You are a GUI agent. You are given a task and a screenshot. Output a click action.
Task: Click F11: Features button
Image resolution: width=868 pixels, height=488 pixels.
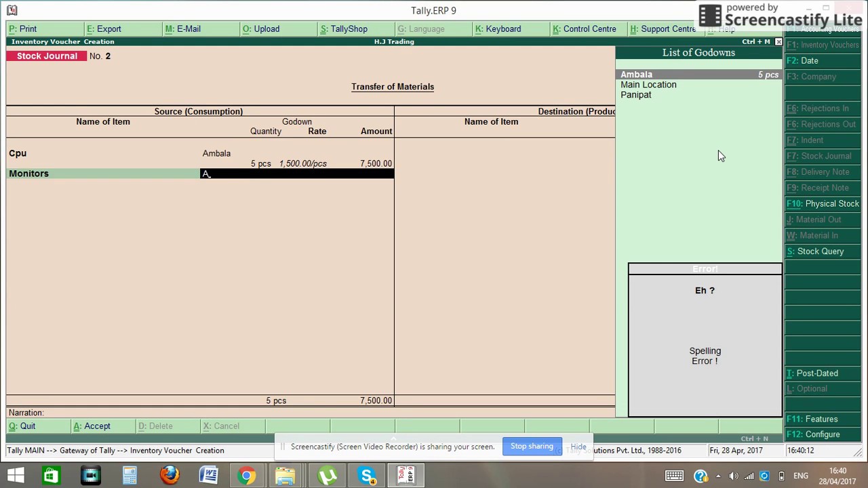[x=823, y=420]
